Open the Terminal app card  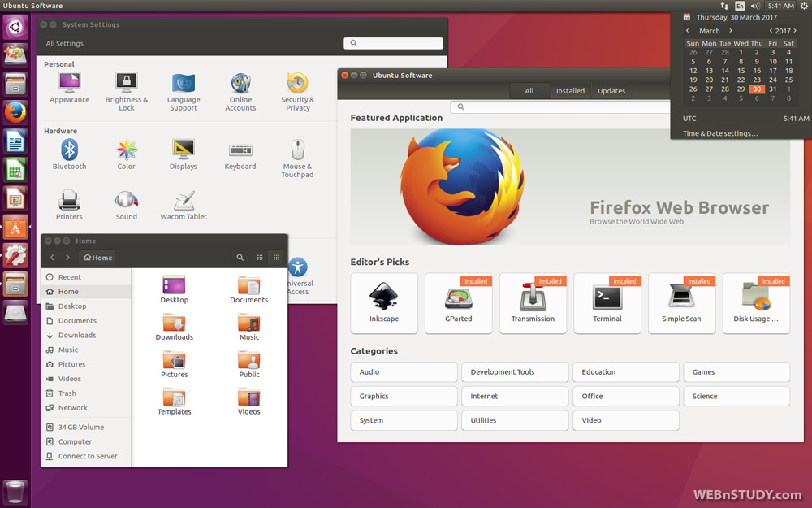(607, 303)
